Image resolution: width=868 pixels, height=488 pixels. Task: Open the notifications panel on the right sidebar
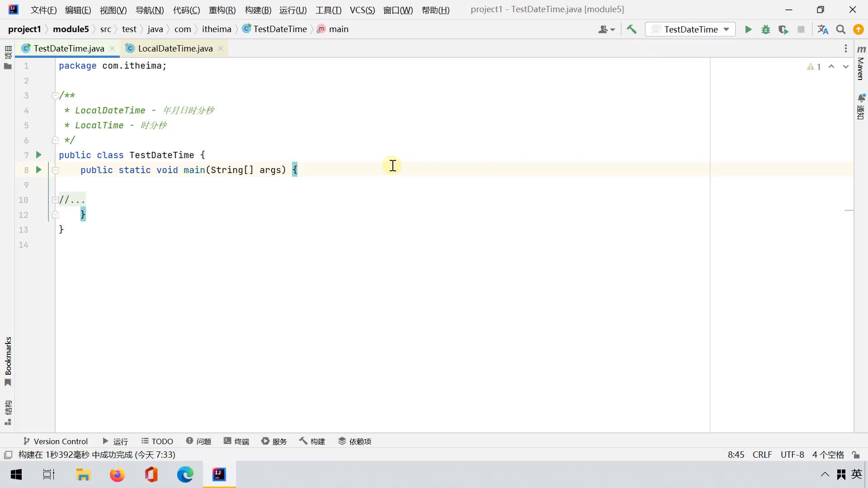(x=861, y=107)
